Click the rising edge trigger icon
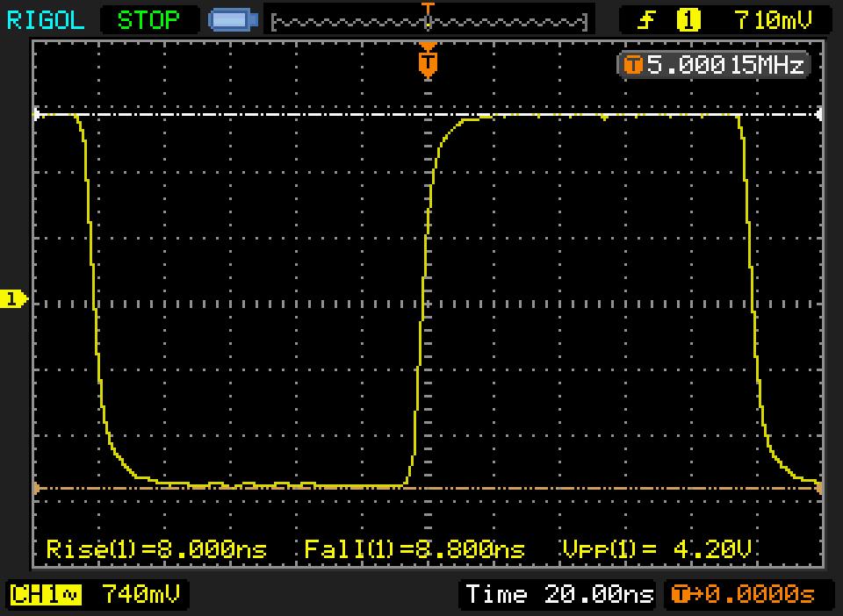Viewport: 843px width, 616px height. pyautogui.click(x=647, y=20)
